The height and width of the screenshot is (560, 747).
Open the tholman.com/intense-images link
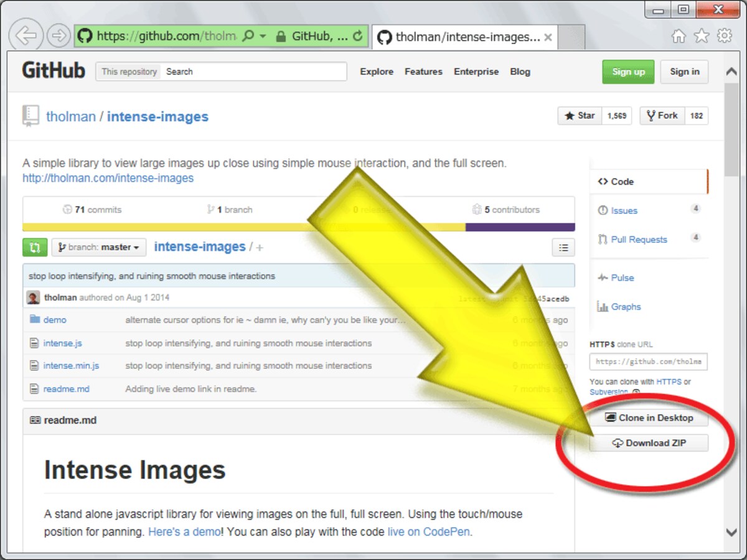pos(108,178)
